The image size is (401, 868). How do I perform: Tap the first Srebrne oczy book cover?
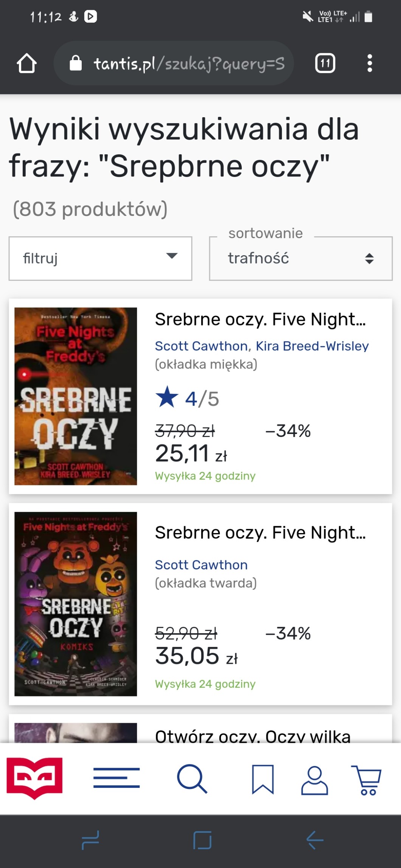[76, 396]
